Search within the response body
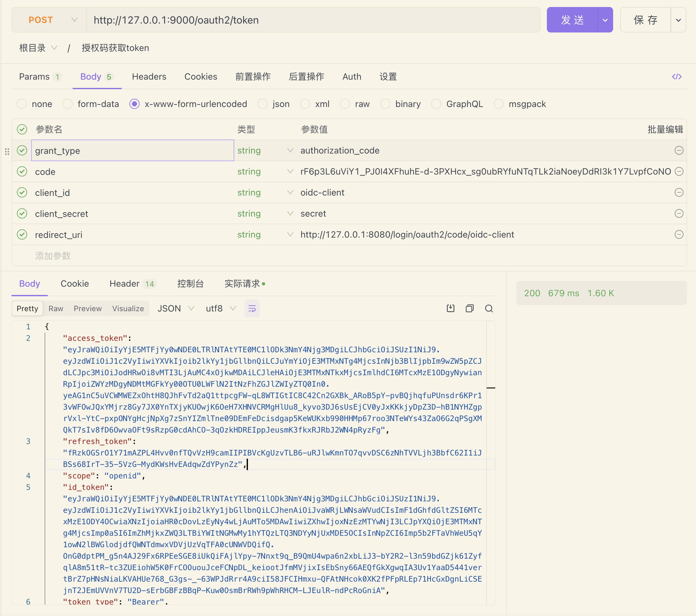This screenshot has width=696, height=616. coord(489,308)
